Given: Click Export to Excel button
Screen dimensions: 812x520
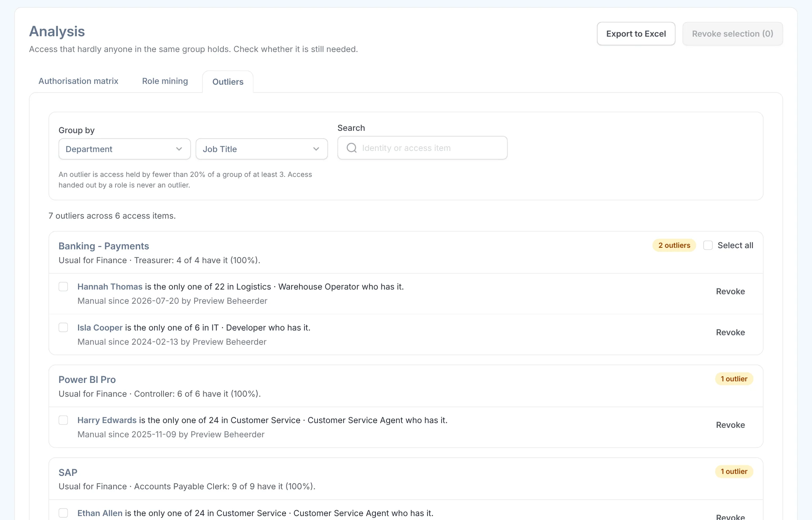Looking at the screenshot, I should click(x=636, y=34).
